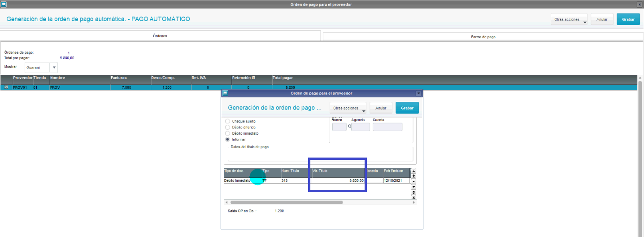This screenshot has height=237, width=644.
Task: Close the payment order dialog
Action: 418,93
